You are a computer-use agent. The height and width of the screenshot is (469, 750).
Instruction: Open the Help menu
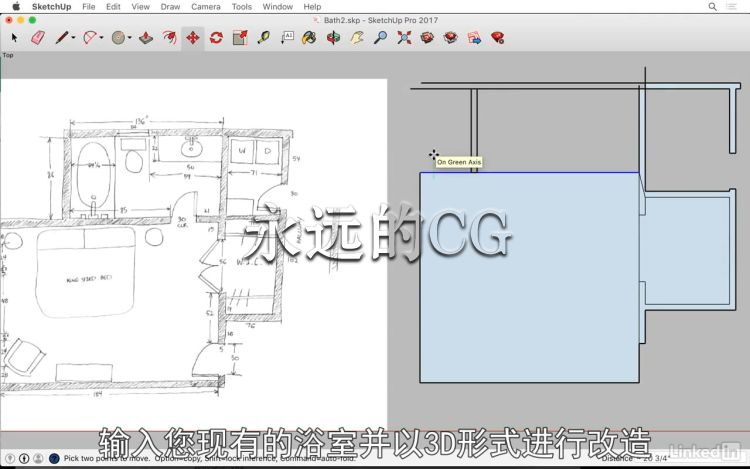tap(312, 7)
